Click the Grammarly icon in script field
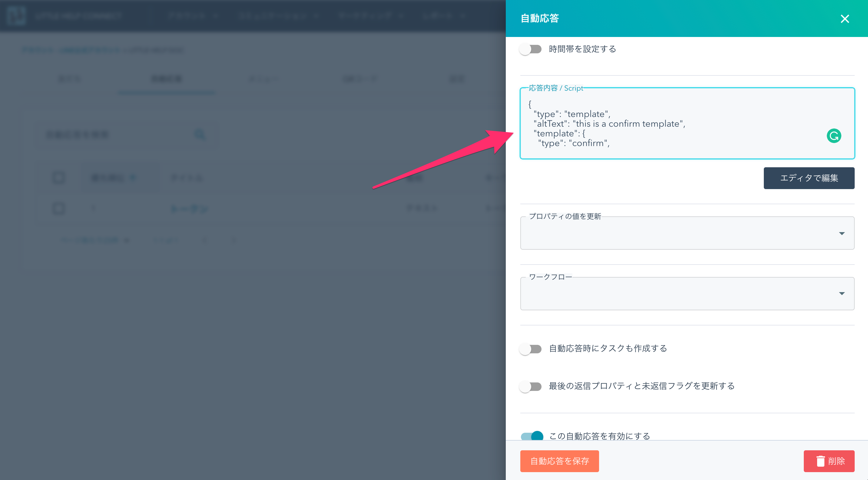 pos(834,136)
